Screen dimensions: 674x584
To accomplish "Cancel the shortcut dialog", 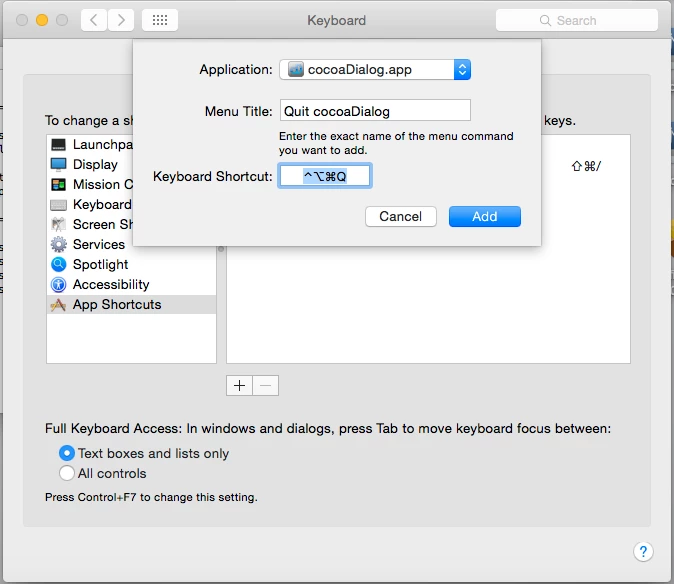I will (401, 216).
